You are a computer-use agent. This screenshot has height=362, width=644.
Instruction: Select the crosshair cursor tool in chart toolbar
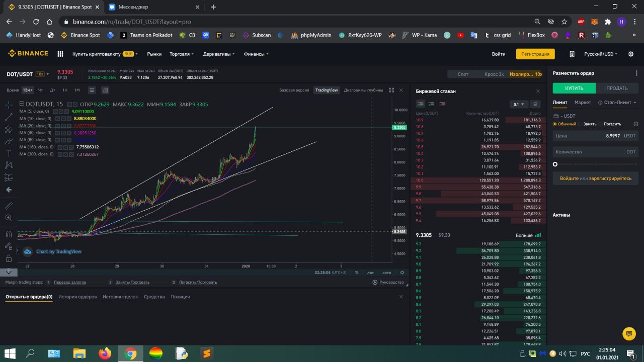9,105
